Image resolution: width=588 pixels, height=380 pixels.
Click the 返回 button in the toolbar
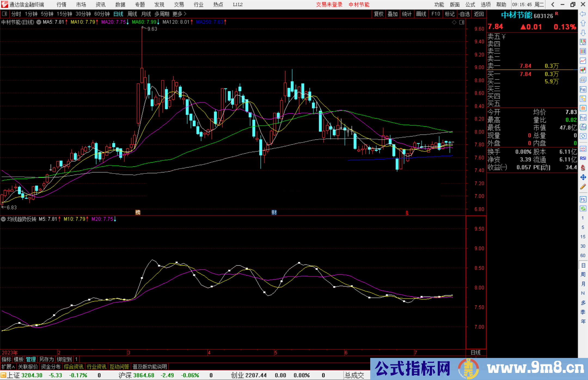pyautogui.click(x=479, y=14)
